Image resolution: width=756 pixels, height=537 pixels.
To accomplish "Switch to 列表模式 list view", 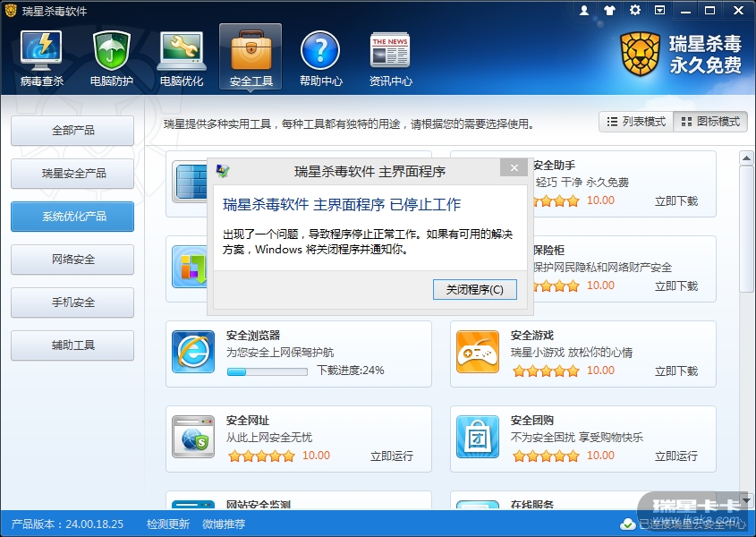I will pyautogui.click(x=636, y=122).
